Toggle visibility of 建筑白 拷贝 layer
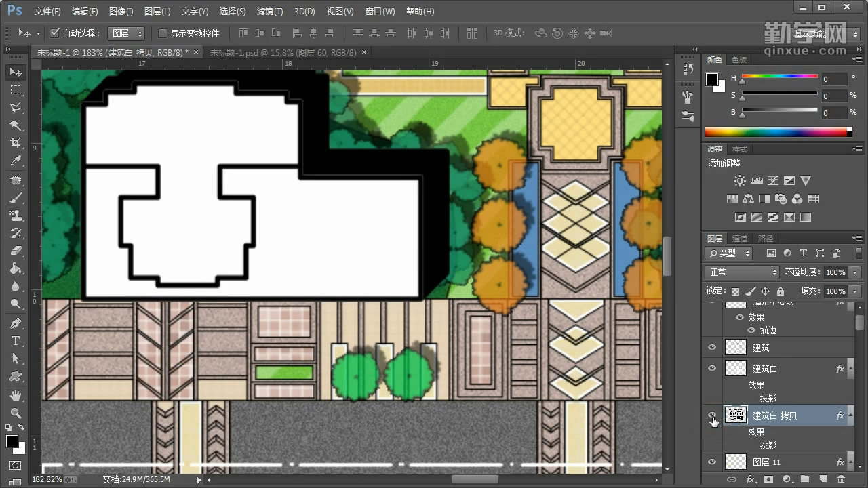Image resolution: width=868 pixels, height=488 pixels. click(x=712, y=415)
